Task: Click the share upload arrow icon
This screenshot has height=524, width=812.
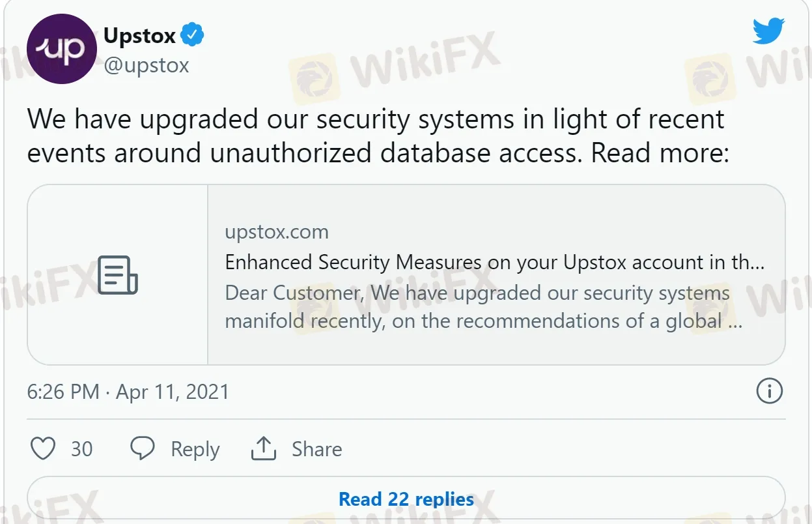Action: (264, 448)
